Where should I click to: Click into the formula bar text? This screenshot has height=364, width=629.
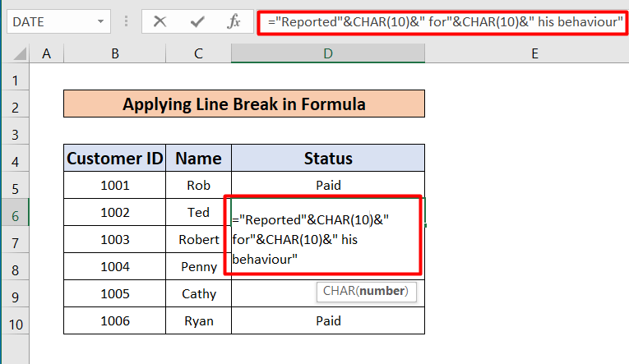[x=444, y=21]
